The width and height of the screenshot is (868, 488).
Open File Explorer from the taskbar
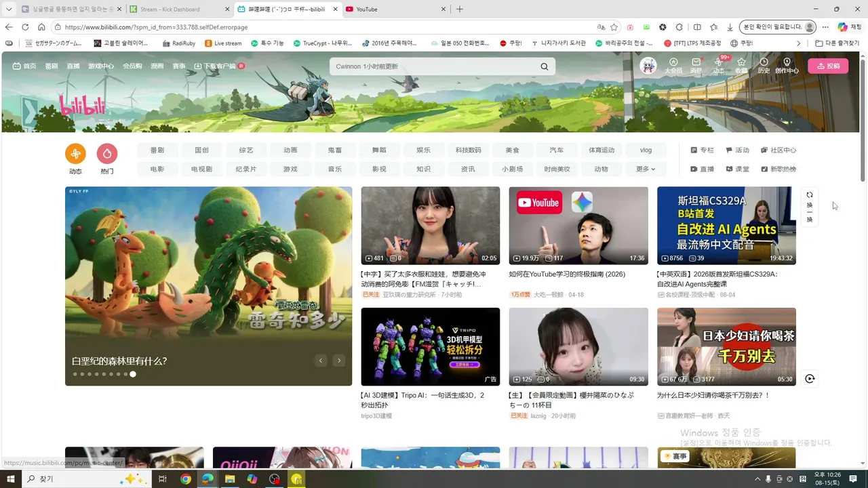[x=230, y=479]
